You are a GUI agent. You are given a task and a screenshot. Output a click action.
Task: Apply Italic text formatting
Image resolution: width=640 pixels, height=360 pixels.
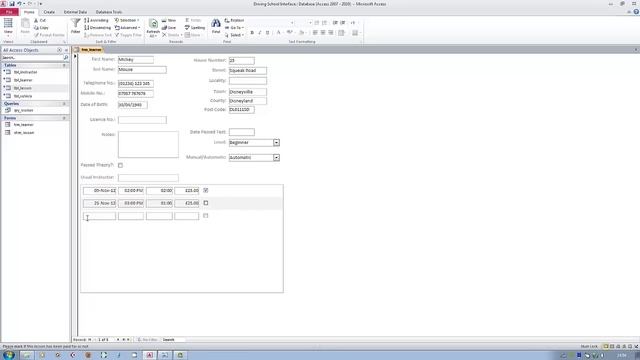[x=260, y=33]
